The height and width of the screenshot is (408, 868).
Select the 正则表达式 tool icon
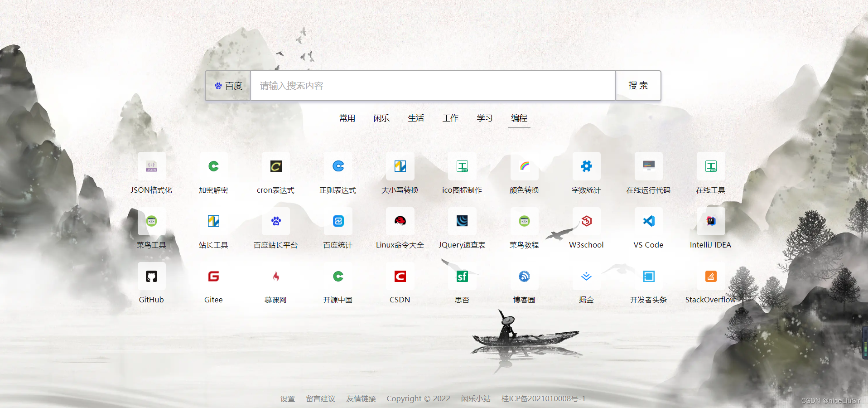[338, 166]
